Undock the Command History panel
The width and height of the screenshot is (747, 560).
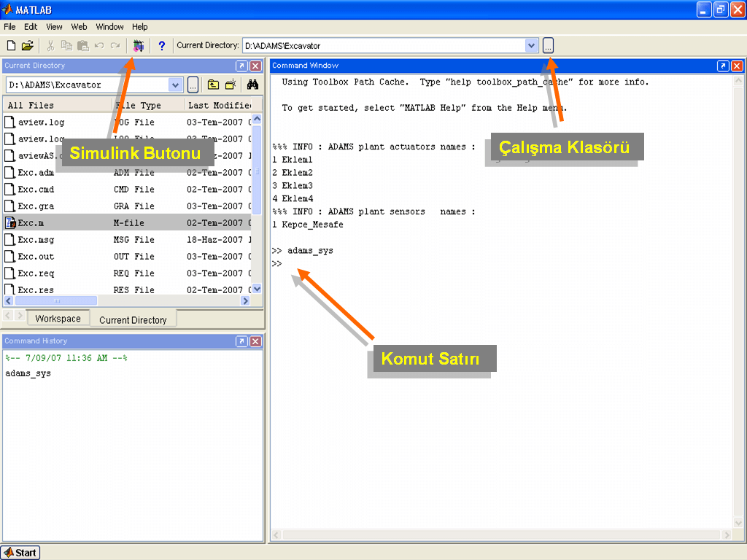[241, 341]
